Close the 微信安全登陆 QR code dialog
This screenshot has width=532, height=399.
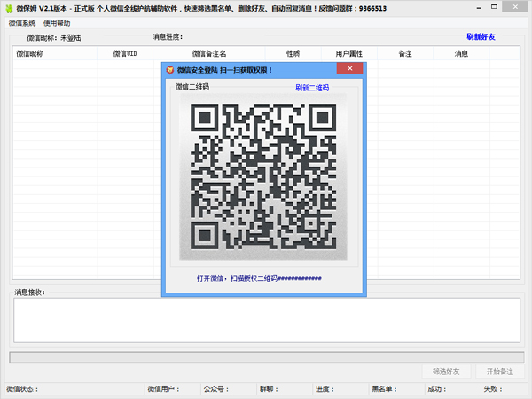[349, 69]
